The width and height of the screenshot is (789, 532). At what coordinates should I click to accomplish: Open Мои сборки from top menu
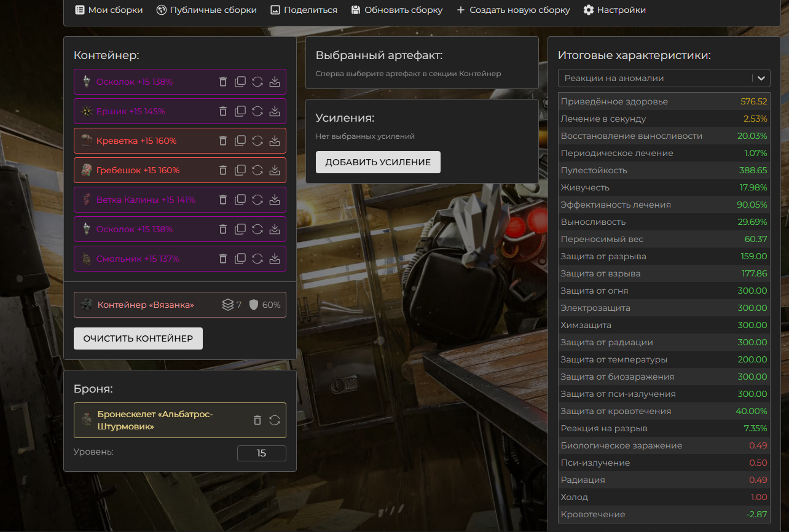[x=109, y=10]
